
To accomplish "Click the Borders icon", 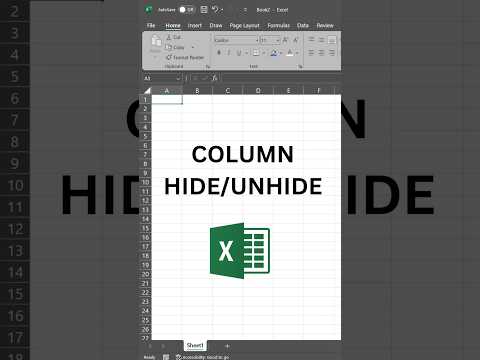I will point(256,53).
